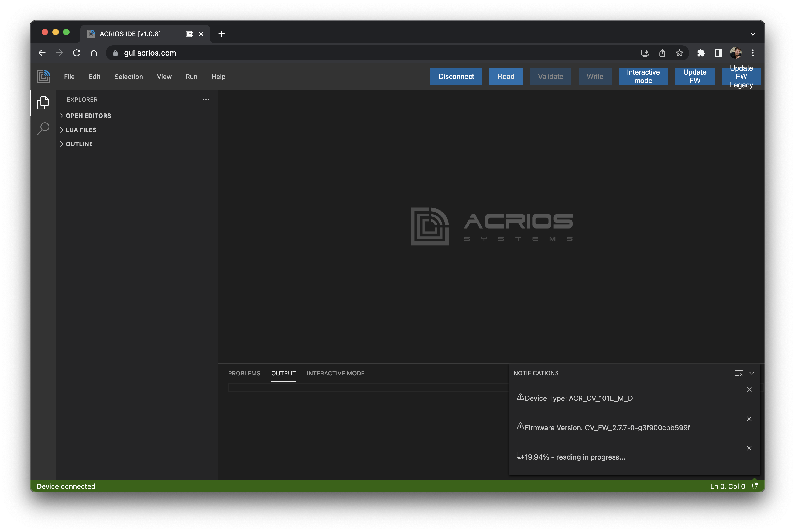View site information lock icon
This screenshot has height=532, width=795.
tap(115, 53)
